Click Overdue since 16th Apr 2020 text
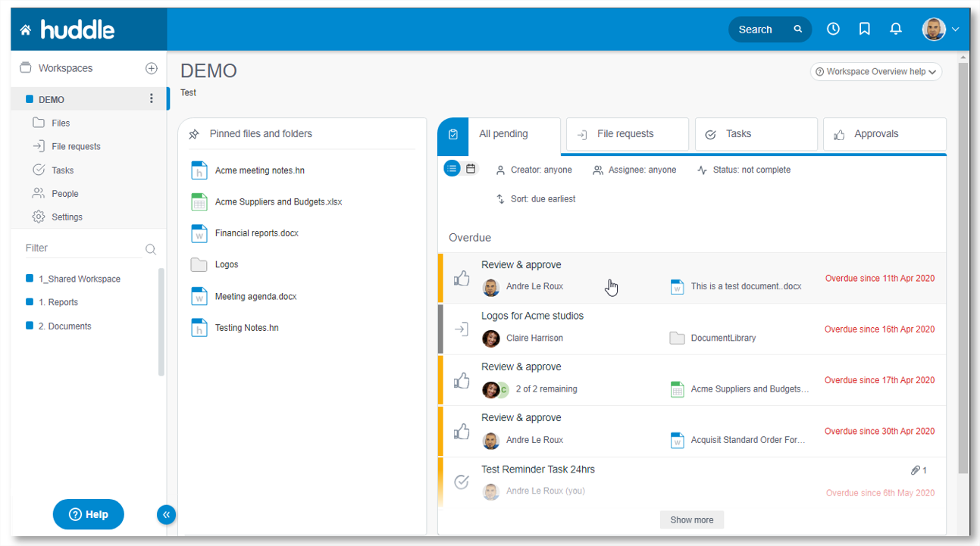980x546 pixels. coord(879,329)
